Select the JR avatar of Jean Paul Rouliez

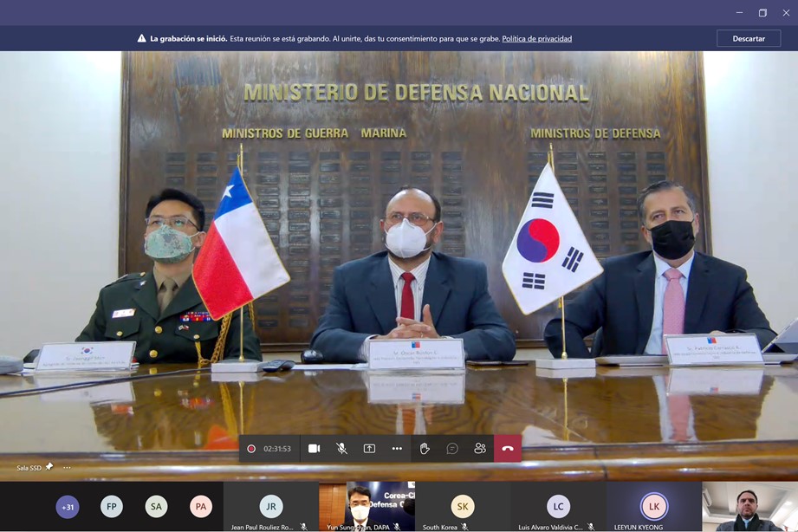271,507
